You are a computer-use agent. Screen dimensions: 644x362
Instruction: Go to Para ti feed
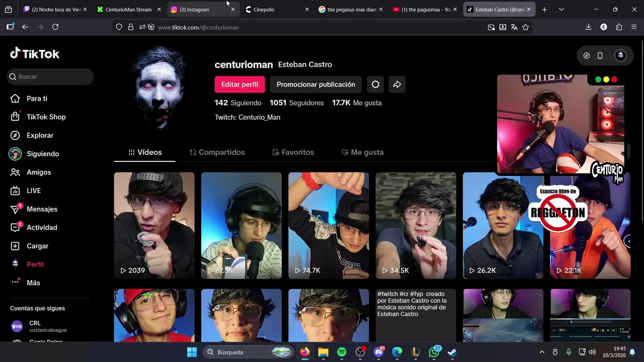point(37,99)
